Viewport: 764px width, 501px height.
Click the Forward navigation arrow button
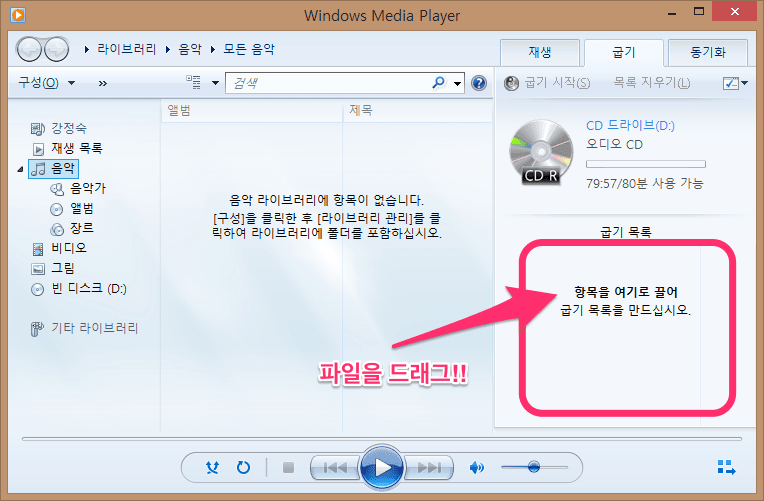56,49
